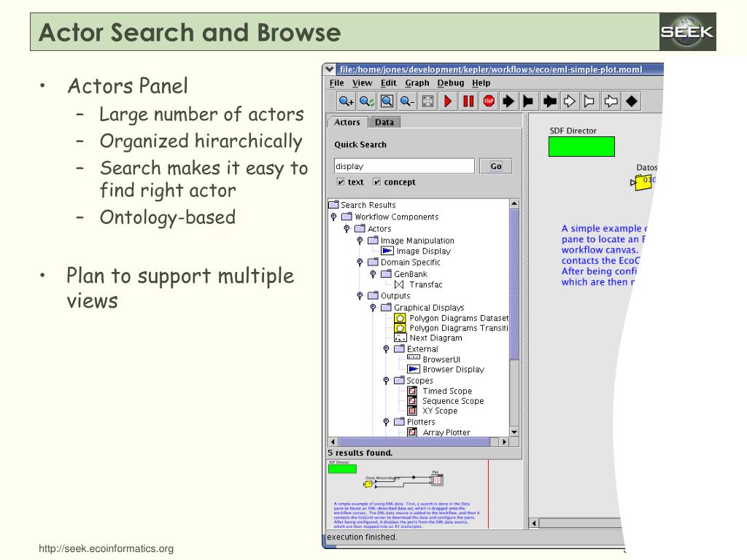This screenshot has width=747, height=560.
Task: Click the Go search button
Action: click(x=496, y=166)
